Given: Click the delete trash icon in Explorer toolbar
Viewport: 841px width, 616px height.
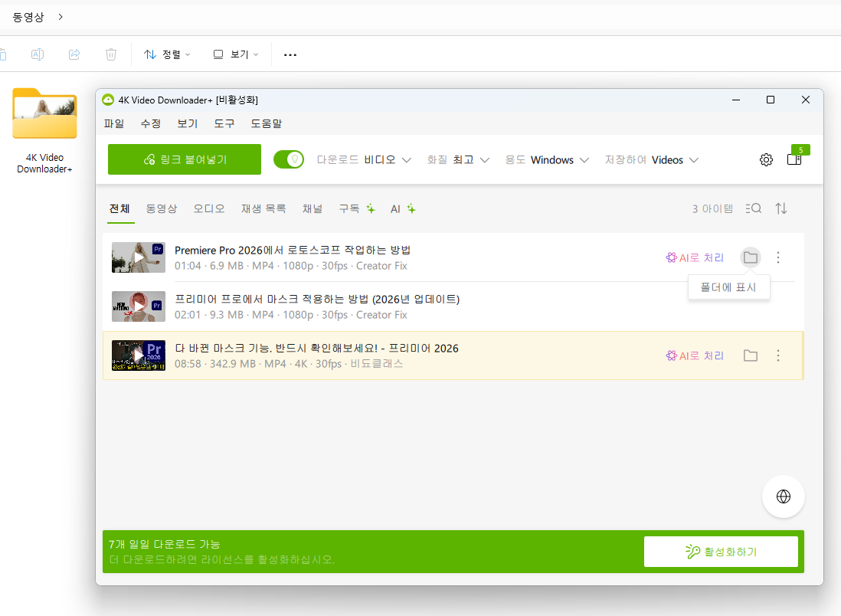Looking at the screenshot, I should point(111,54).
